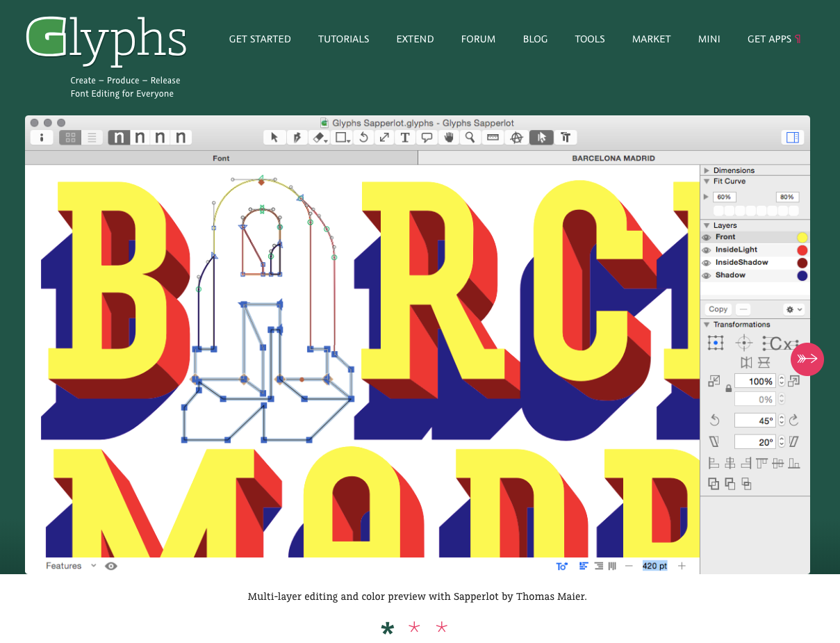Activate the Rotate tool in toolbar
The width and height of the screenshot is (840, 643).
pyautogui.click(x=363, y=138)
